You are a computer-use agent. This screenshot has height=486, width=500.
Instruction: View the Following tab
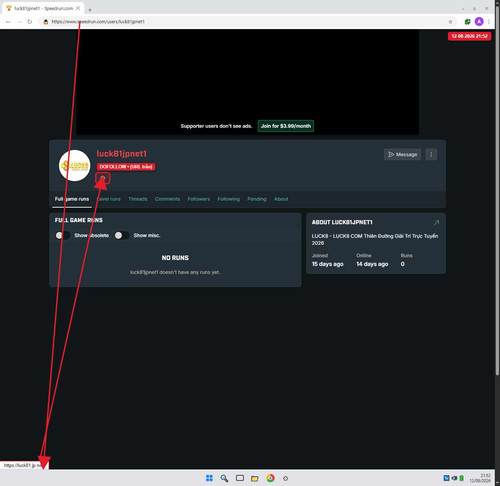229,199
